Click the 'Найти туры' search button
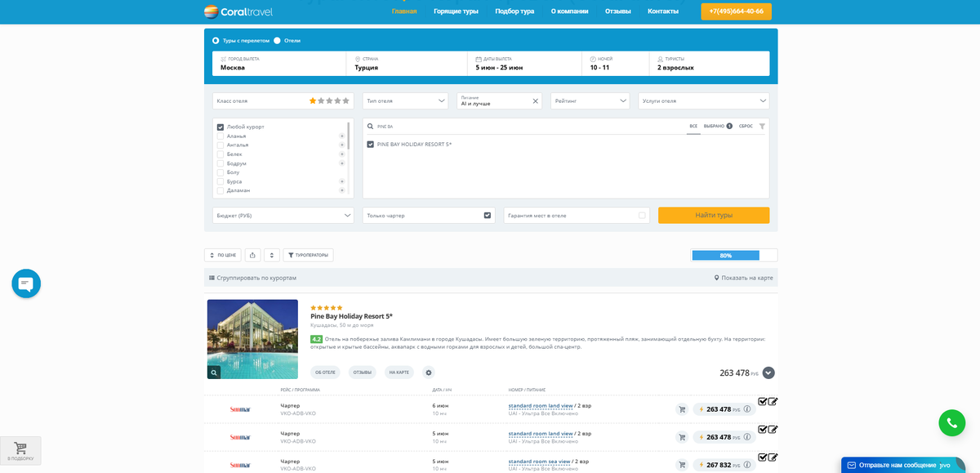This screenshot has width=980, height=473. pyautogui.click(x=714, y=215)
